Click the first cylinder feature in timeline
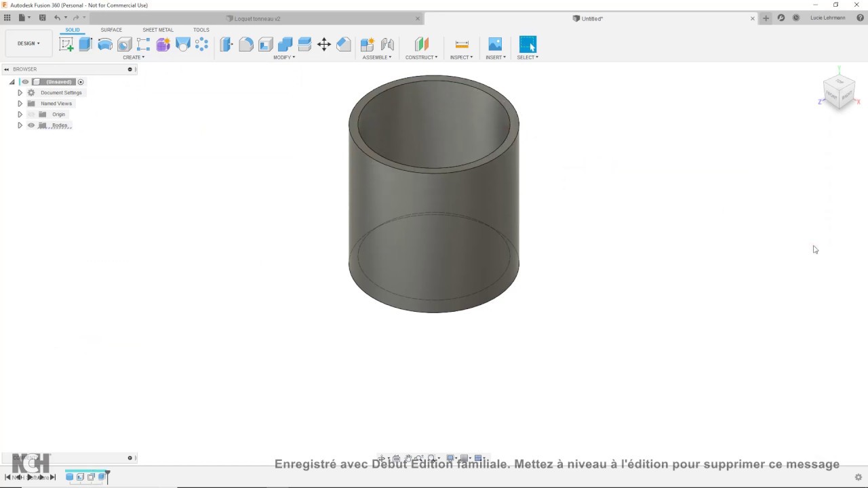This screenshot has width=868, height=488. [x=69, y=477]
